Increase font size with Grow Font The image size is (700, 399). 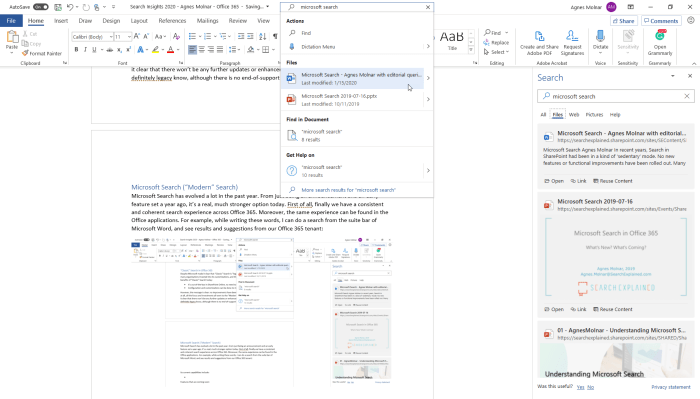pyautogui.click(x=137, y=36)
